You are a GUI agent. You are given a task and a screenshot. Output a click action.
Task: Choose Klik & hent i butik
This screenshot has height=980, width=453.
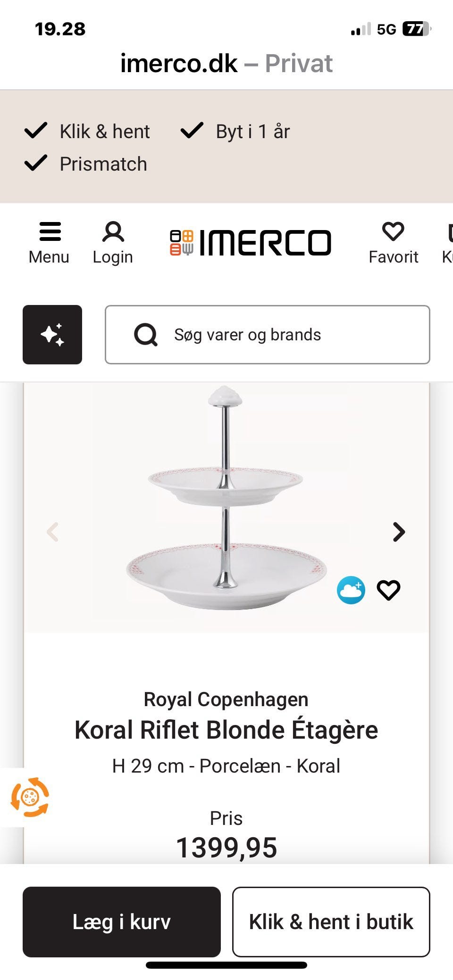(331, 922)
